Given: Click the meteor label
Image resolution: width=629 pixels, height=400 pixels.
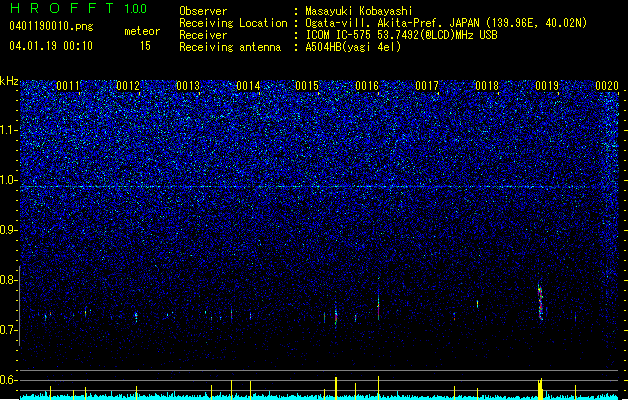Looking at the screenshot, I should click(x=142, y=31).
